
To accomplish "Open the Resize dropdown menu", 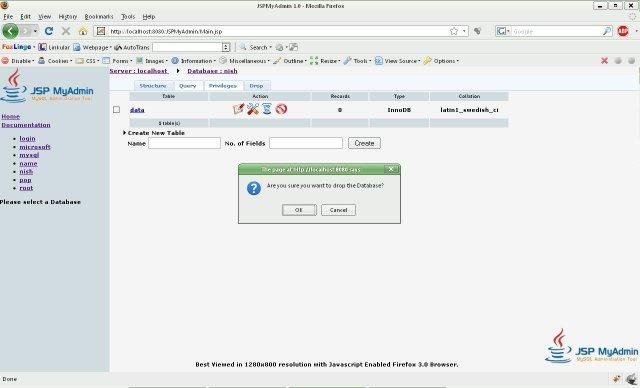I will click(325, 61).
